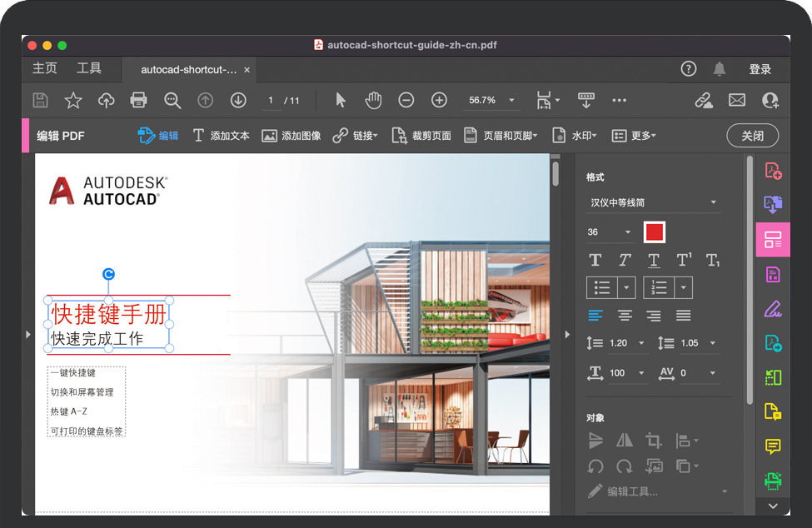Image resolution: width=812 pixels, height=528 pixels.
Task: Click the 关闭 button
Action: pos(752,136)
